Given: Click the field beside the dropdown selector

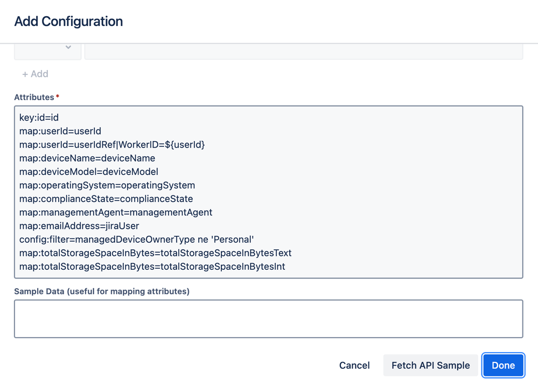Looking at the screenshot, I should point(304,47).
